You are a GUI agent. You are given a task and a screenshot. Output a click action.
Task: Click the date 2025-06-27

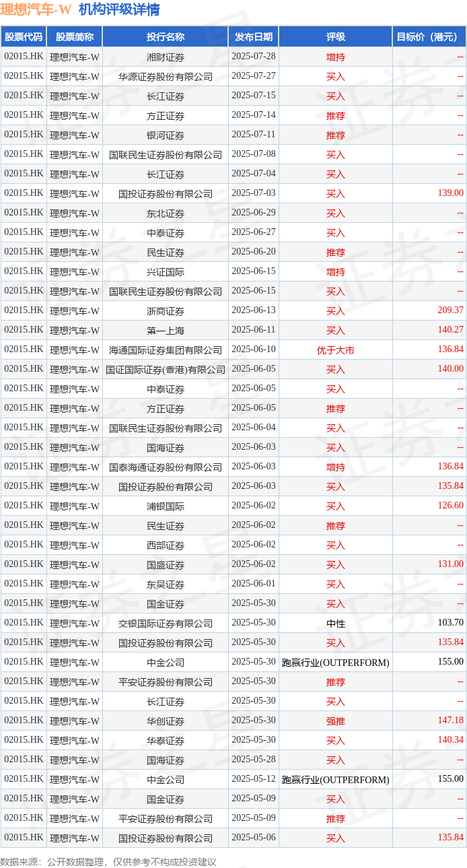(x=254, y=232)
